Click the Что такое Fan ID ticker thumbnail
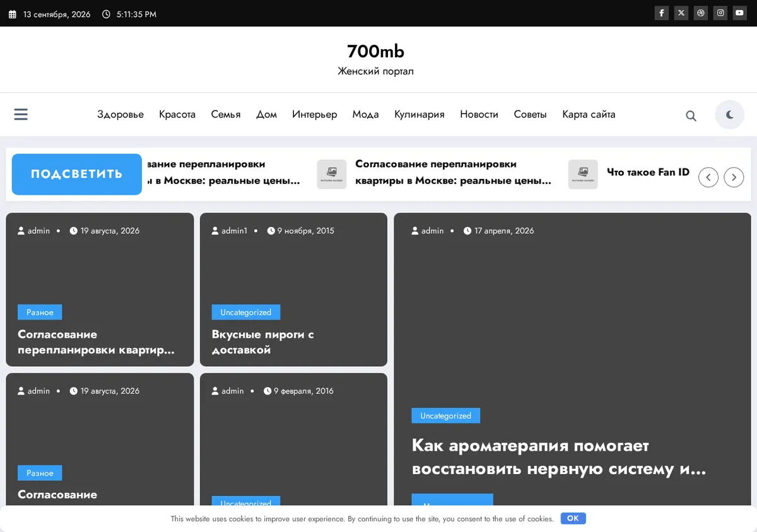 [583, 174]
